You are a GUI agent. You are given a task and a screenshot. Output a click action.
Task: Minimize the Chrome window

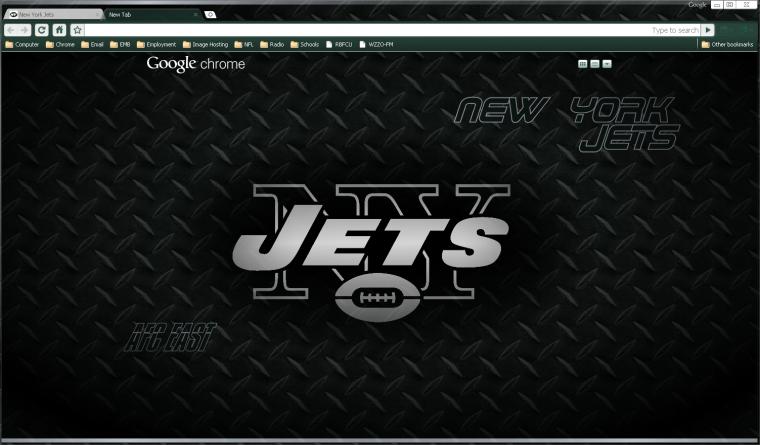point(717,5)
